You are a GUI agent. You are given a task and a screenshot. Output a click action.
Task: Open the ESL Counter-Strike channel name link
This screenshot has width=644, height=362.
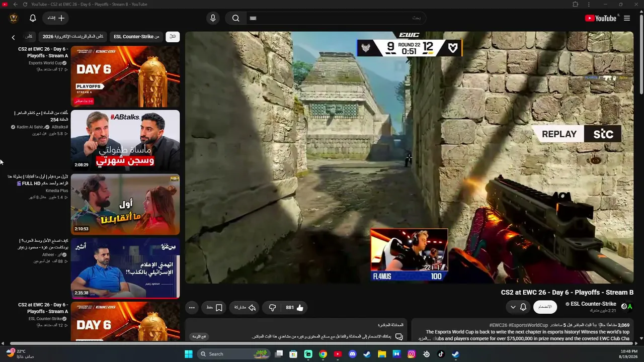(x=593, y=304)
